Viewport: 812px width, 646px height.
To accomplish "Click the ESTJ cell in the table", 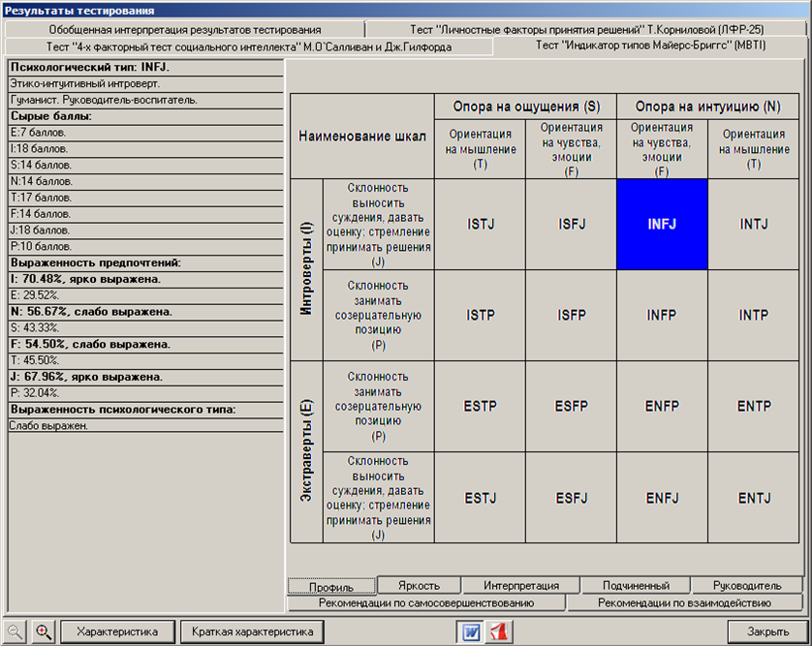I will tap(480, 498).
